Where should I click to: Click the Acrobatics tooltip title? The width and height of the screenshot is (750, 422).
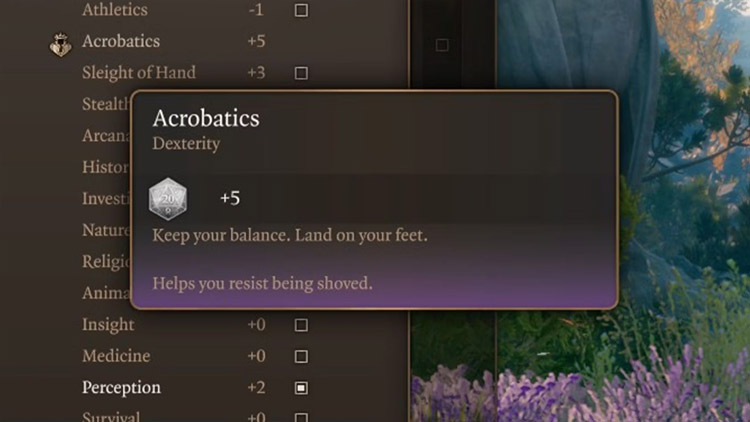206,118
